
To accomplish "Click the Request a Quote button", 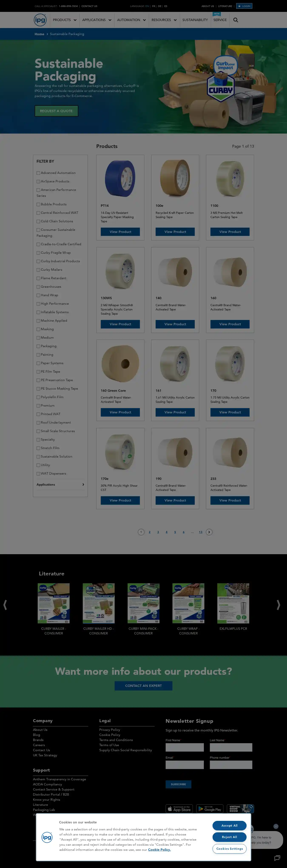I will point(56,111).
